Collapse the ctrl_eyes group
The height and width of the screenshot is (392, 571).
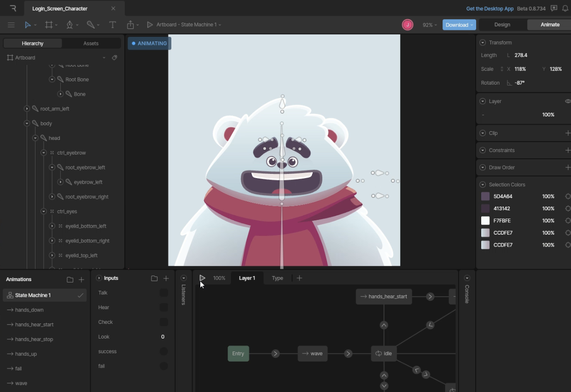click(x=44, y=211)
